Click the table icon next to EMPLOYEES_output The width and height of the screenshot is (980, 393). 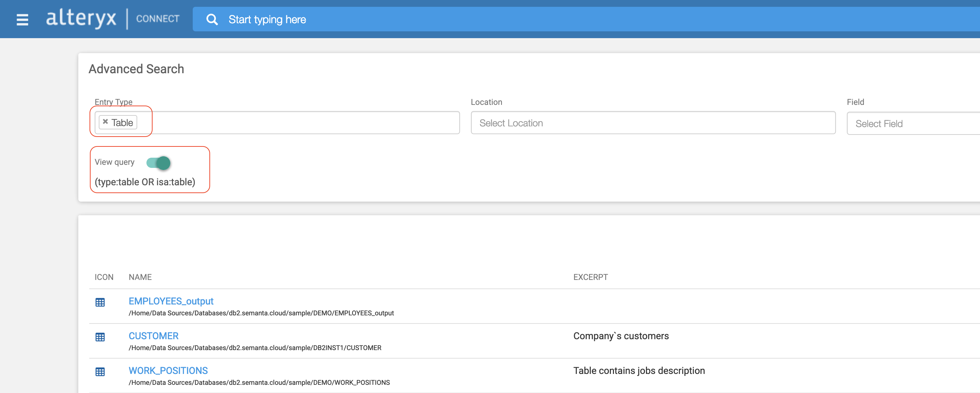tap(100, 302)
